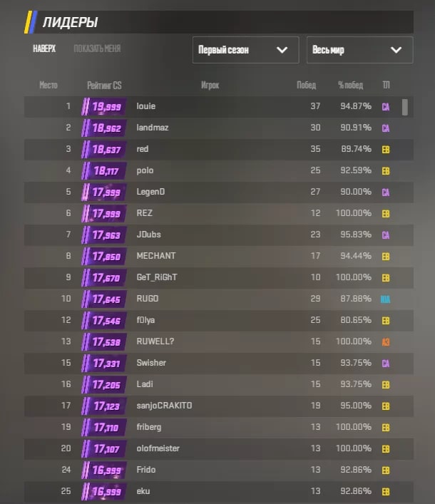This screenshot has width=435, height=504.
Task: Click the leaderboard scrollbar thumb
Action: pyautogui.click(x=405, y=107)
